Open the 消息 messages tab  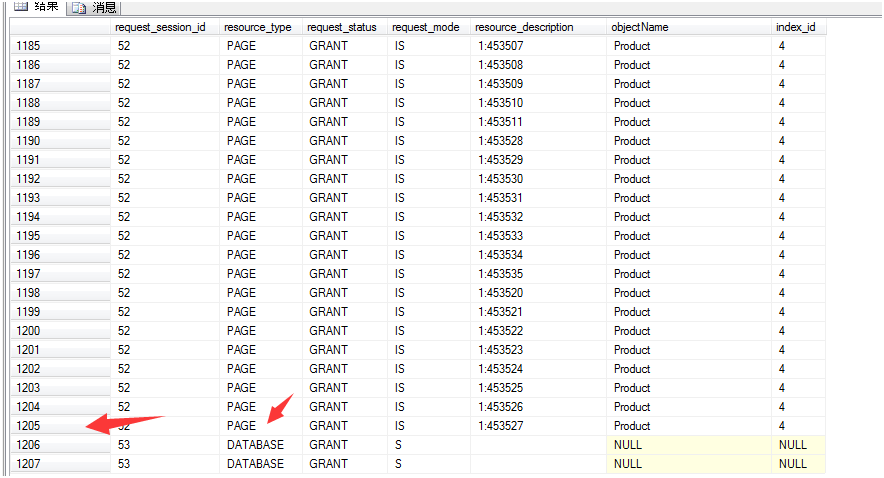pos(94,7)
